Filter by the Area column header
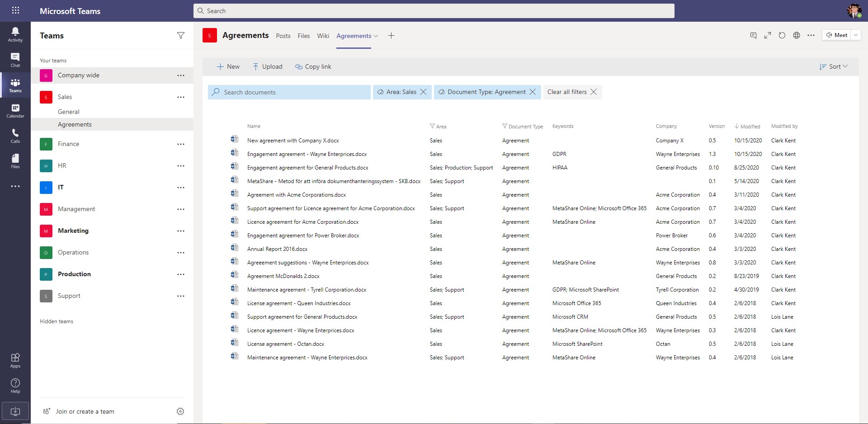Viewport: 868px width, 424px height. [438, 127]
